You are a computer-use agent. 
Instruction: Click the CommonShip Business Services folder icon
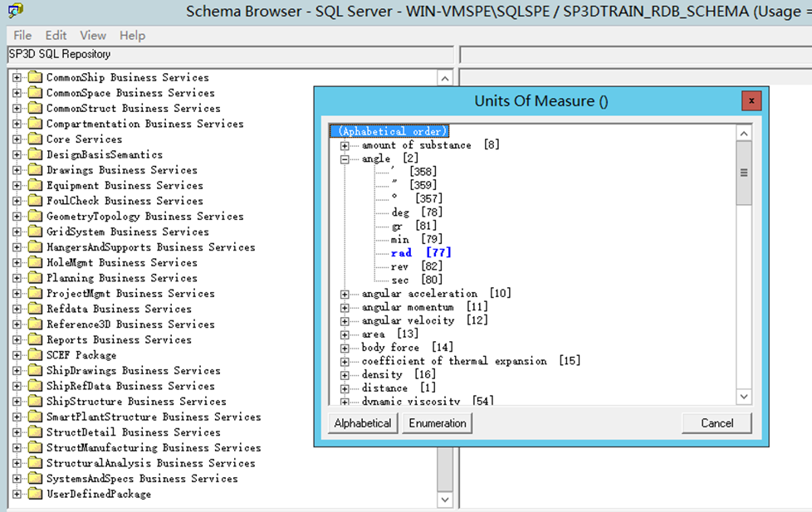(35, 77)
